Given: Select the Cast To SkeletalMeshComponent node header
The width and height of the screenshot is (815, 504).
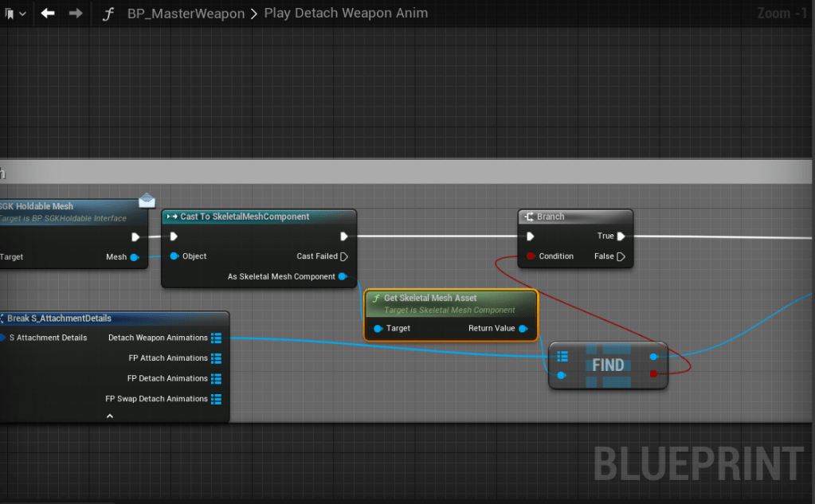Looking at the screenshot, I should (245, 217).
